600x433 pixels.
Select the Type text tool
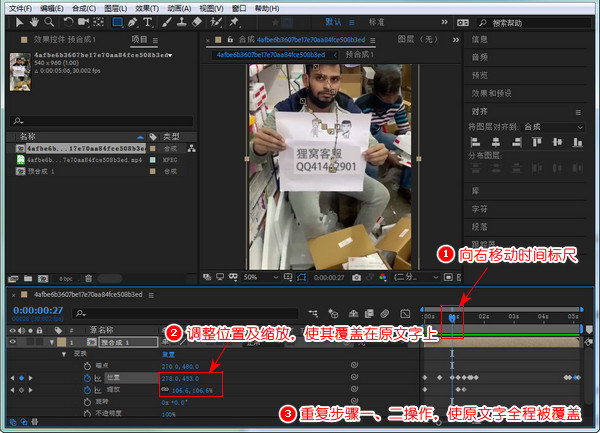coord(147,22)
